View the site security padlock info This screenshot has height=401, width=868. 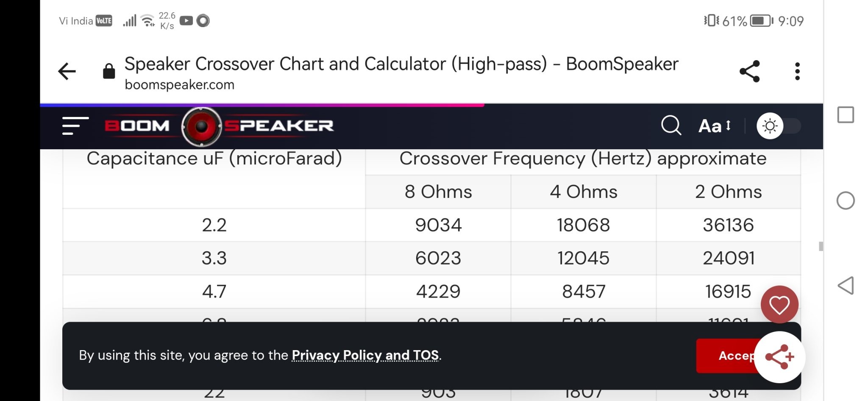[109, 71]
